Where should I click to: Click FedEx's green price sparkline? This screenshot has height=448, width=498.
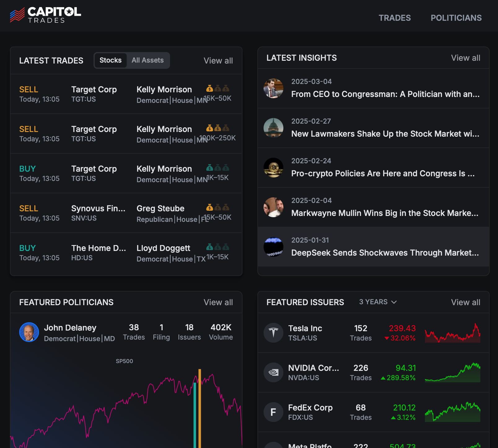coord(452,412)
